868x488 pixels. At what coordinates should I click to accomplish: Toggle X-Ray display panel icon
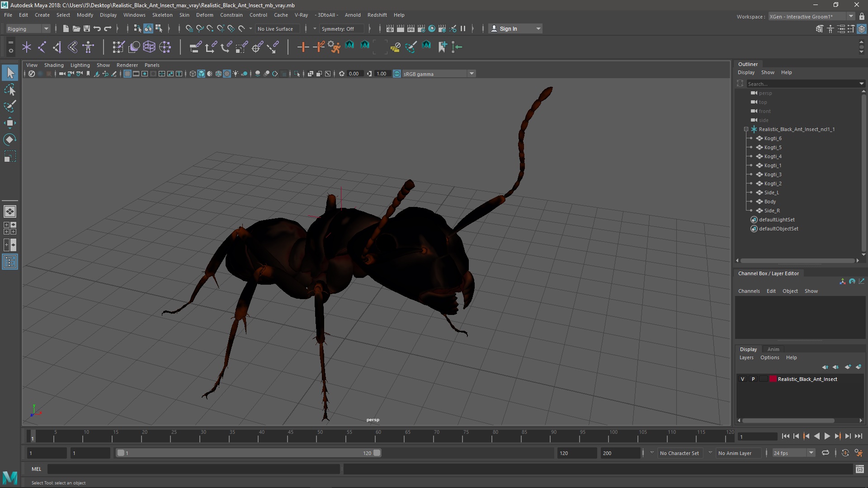tap(310, 74)
